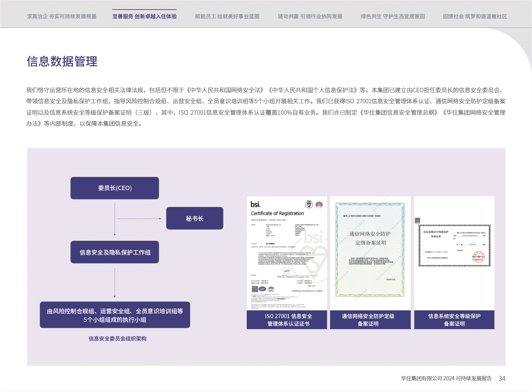Screen dimensions: 532x392
Task: Select the 回馈社会 筑梦和谐温暖社区 tab
Action: 475,16
